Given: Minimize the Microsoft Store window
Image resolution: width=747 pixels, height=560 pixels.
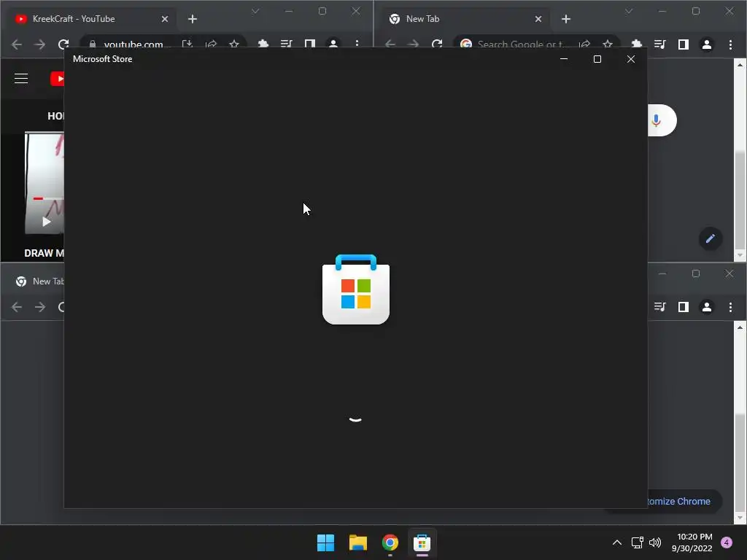Looking at the screenshot, I should pos(564,59).
